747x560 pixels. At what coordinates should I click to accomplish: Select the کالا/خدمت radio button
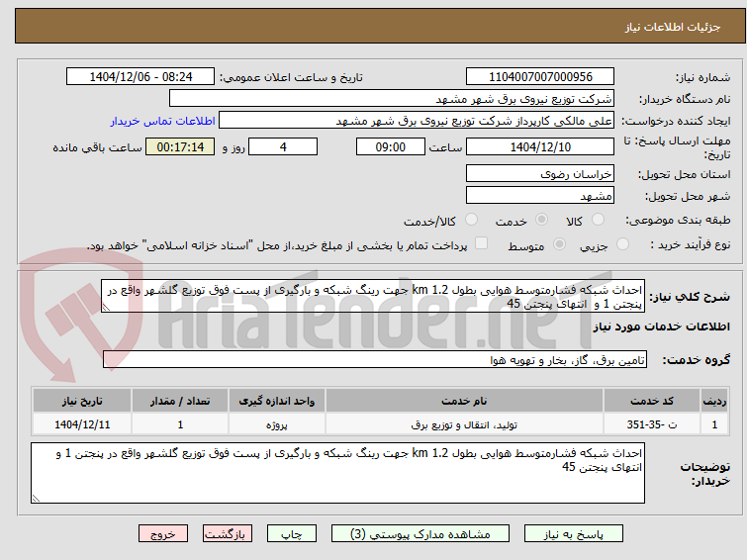(x=471, y=220)
